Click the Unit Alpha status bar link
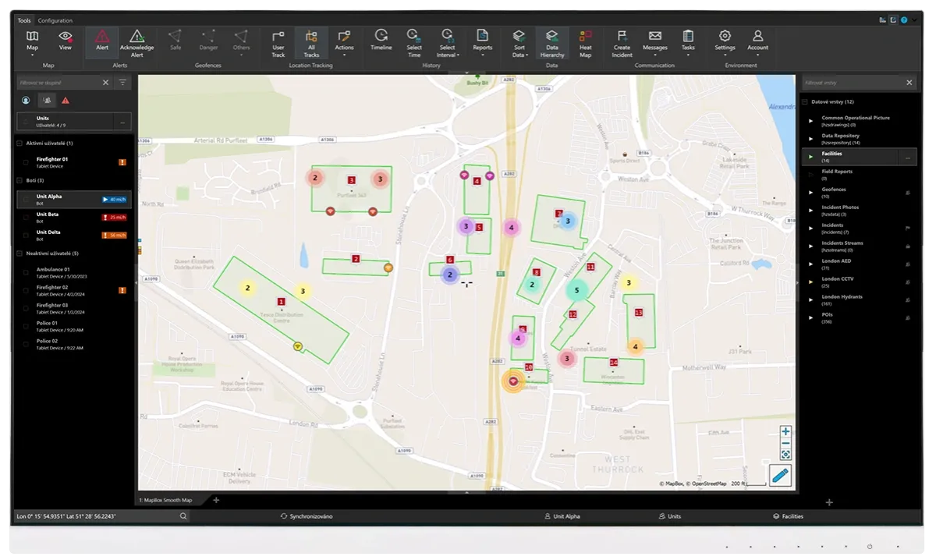The image size is (936, 560). tap(562, 516)
